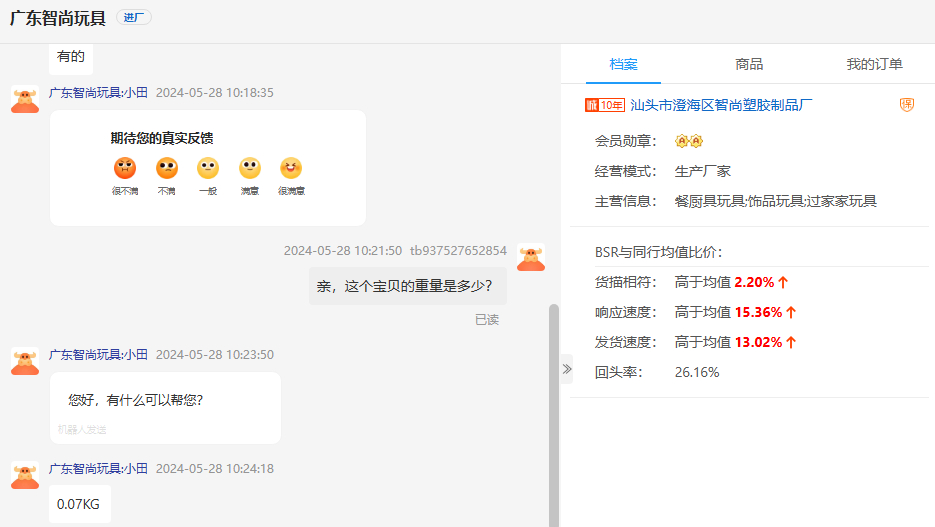Click the message 亲，这个宝贝的重量是多少？

tap(407, 286)
